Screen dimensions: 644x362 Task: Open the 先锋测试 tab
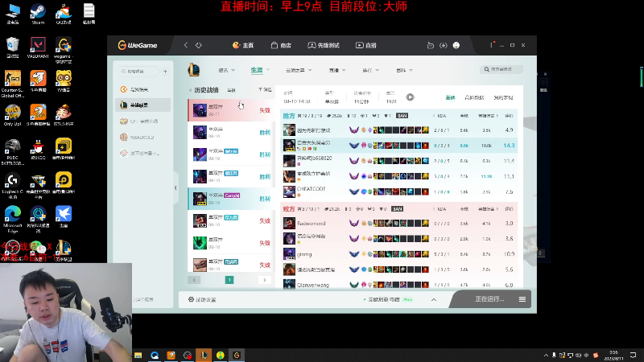pos(324,45)
